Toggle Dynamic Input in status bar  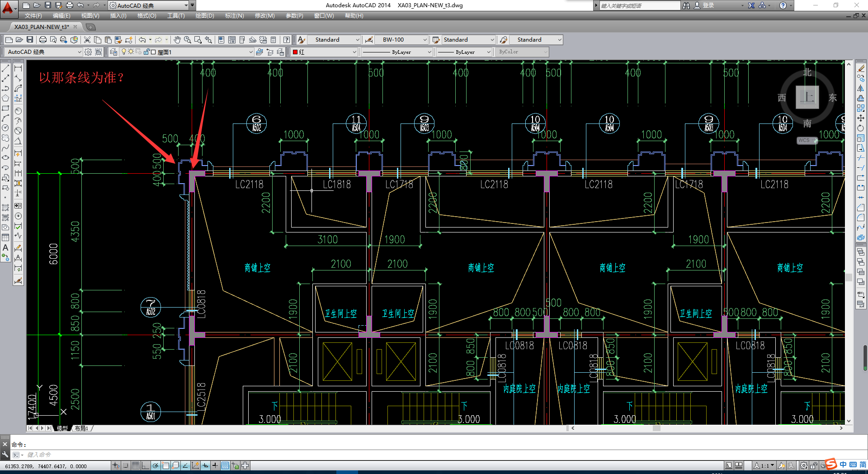pyautogui.click(x=205, y=465)
